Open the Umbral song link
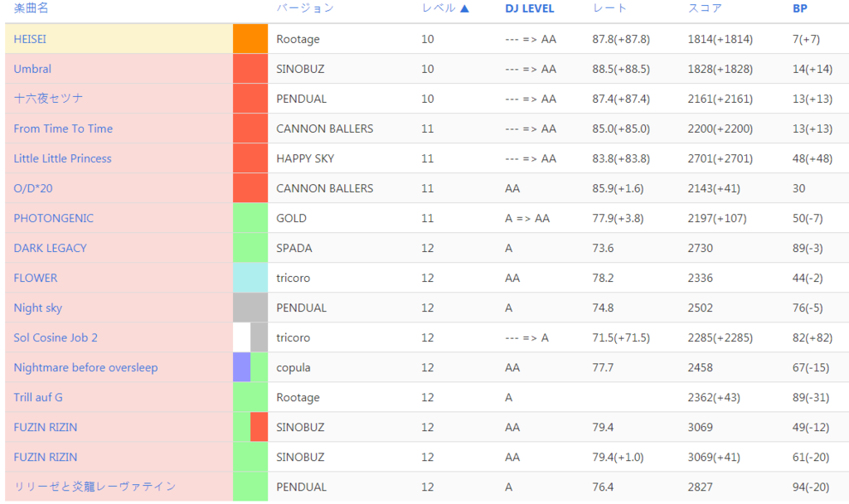Viewport: 849px width, 504px height. pos(32,69)
